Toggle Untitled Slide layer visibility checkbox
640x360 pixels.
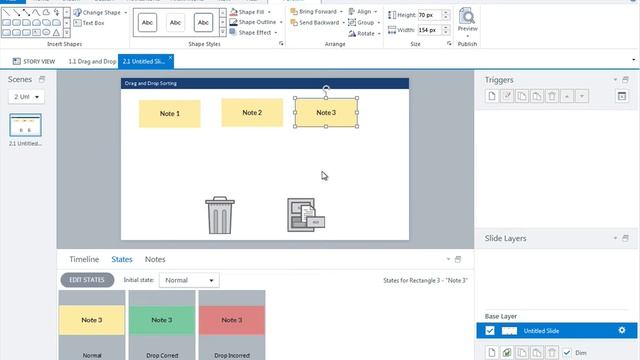[490, 331]
